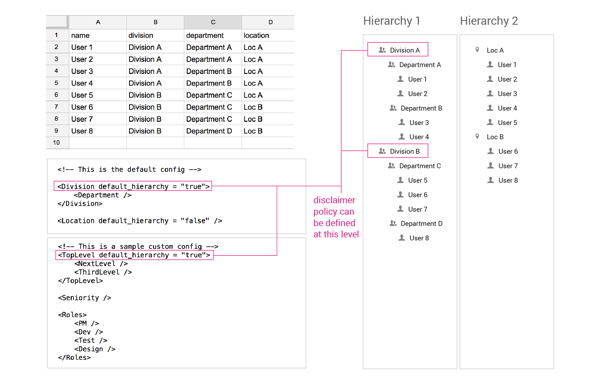Click the person icon beside User 6 in Hierarchy 1
600x384 pixels.
click(x=400, y=194)
